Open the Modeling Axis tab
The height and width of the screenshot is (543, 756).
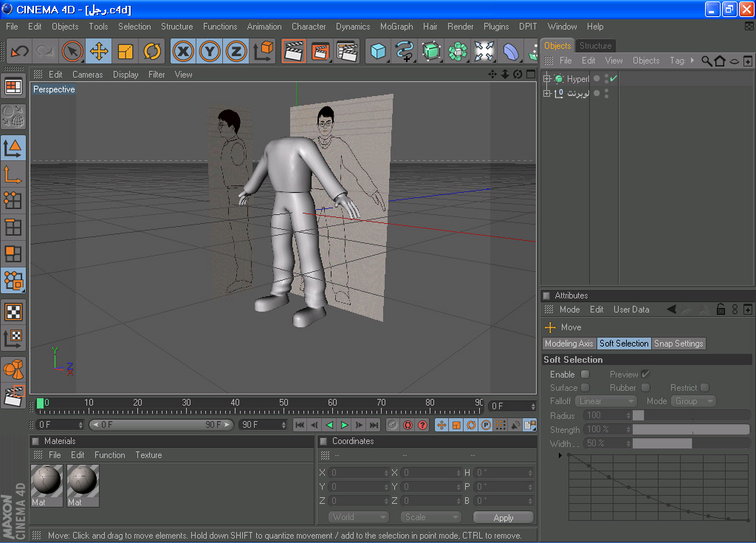pos(569,344)
